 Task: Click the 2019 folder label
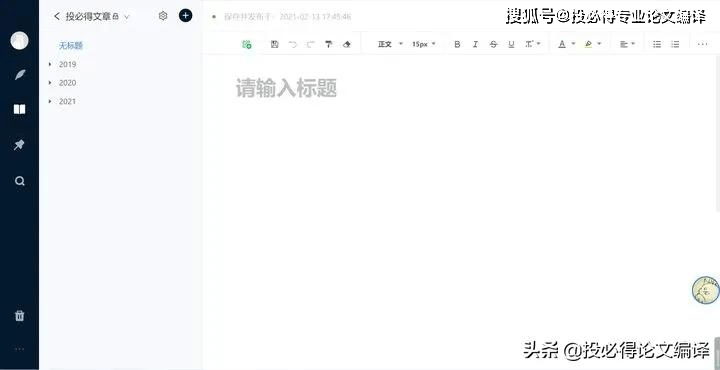click(68, 64)
